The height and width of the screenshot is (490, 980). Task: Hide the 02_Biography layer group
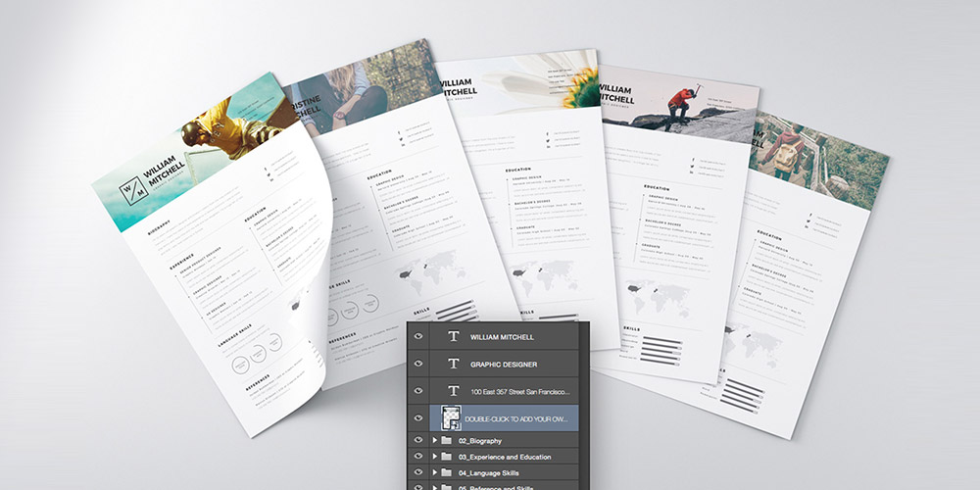click(x=419, y=442)
